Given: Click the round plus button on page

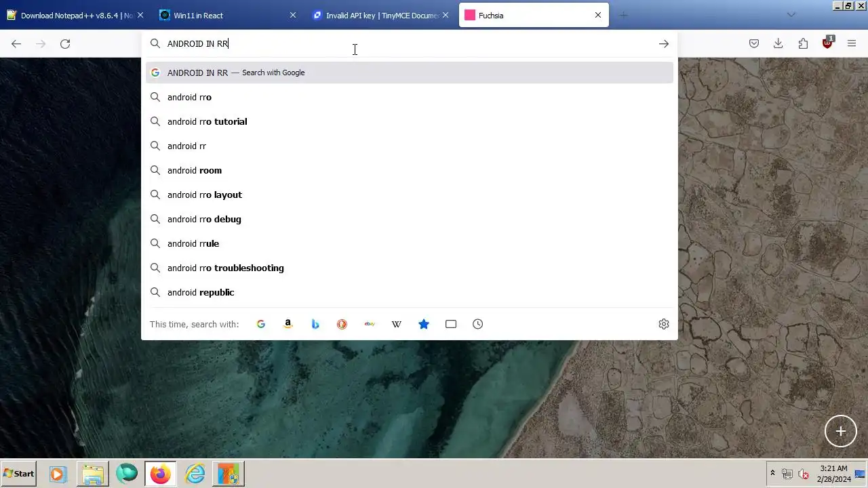Looking at the screenshot, I should pos(841,431).
